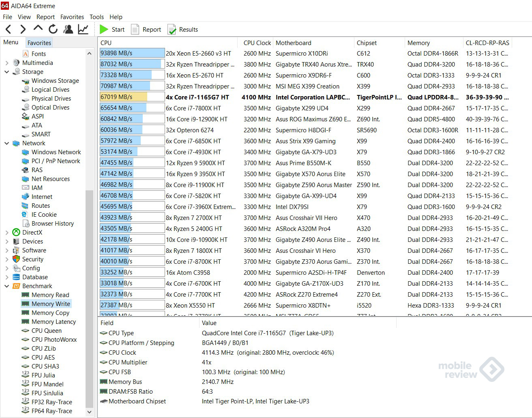Select Physical Drives in the tree

[x=51, y=99]
